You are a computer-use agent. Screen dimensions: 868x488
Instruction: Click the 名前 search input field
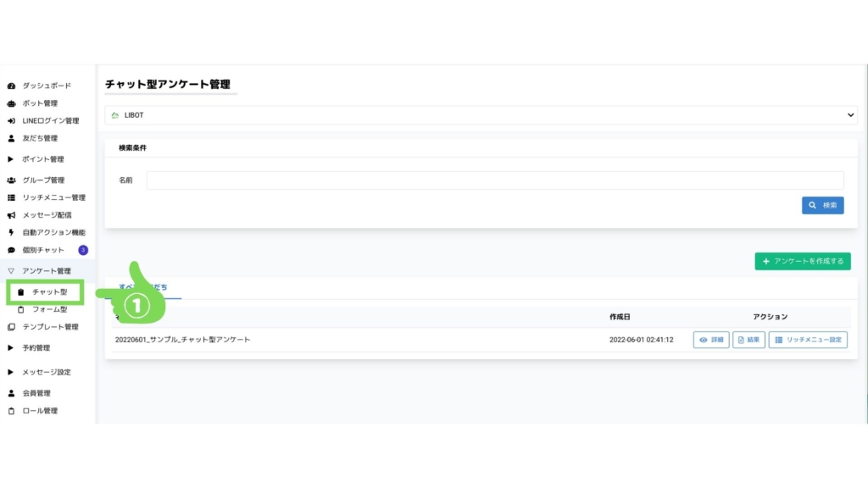(x=495, y=180)
